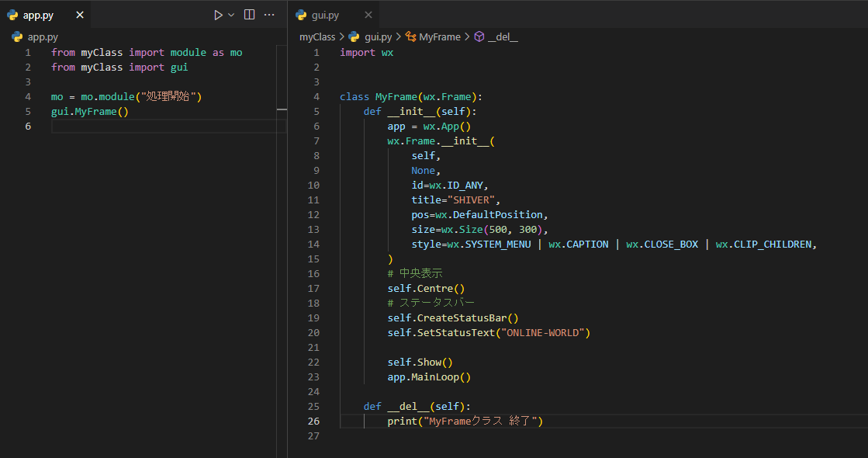Click "# 中央表示" comment
The height and width of the screenshot is (458, 868).
(x=415, y=273)
